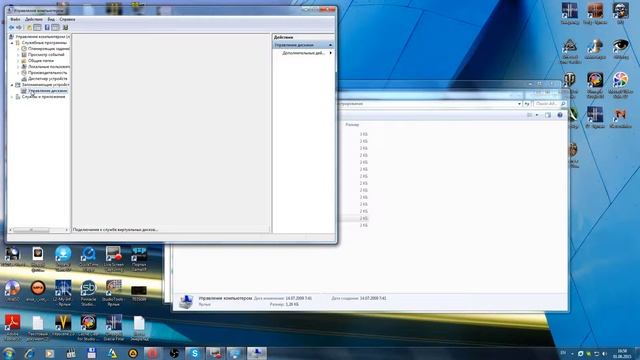The image size is (640, 360).
Task: Open the red Opera taskbar icon
Action: coord(153,353)
